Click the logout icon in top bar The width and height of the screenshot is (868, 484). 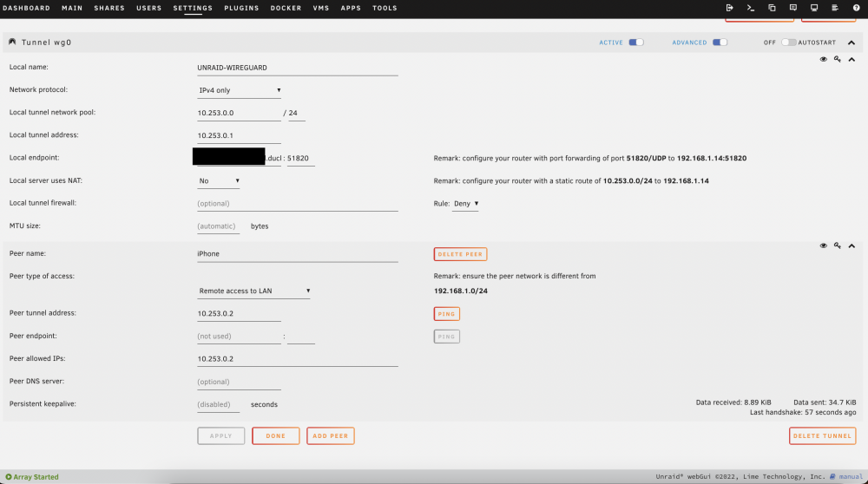coord(730,8)
